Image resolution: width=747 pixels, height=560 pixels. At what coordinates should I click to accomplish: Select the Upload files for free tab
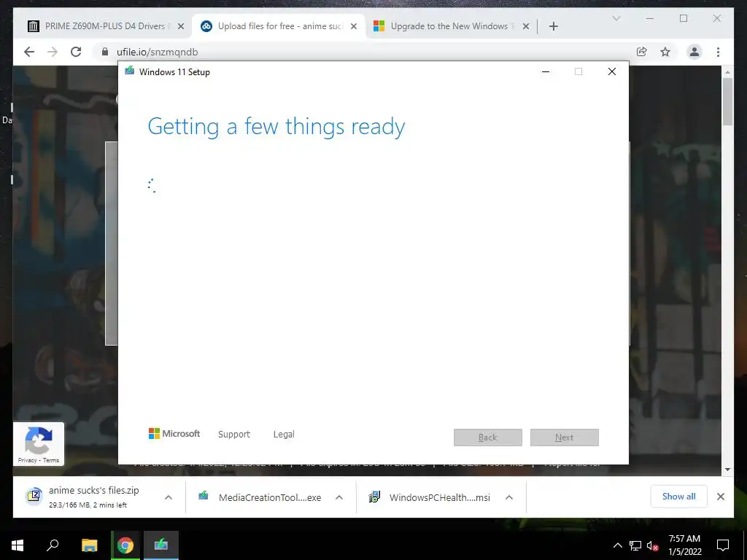pos(279,26)
